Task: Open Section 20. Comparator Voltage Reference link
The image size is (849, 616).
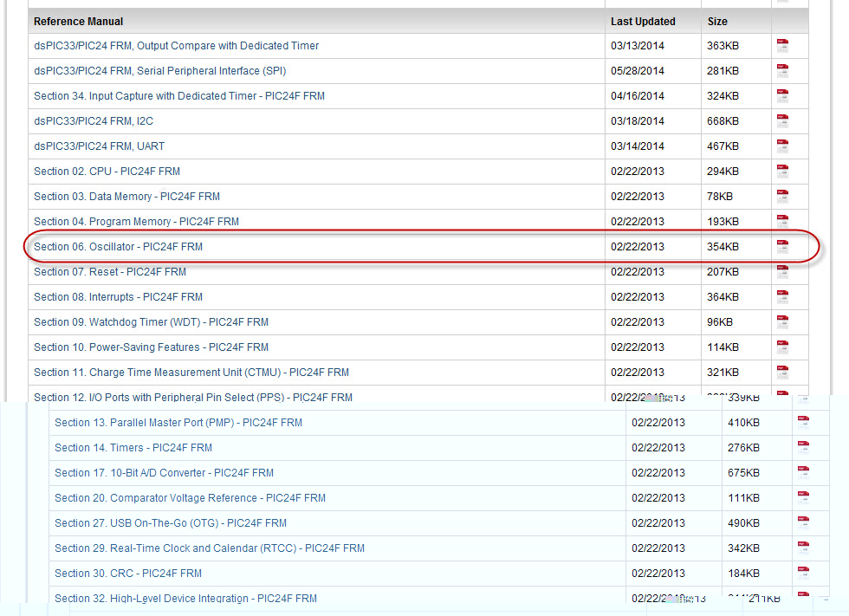Action: point(190,498)
